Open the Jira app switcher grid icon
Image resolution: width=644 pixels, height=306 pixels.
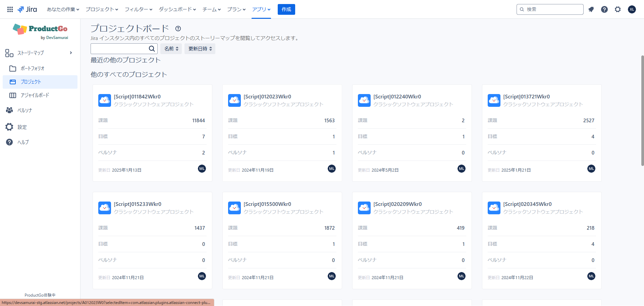point(10,9)
